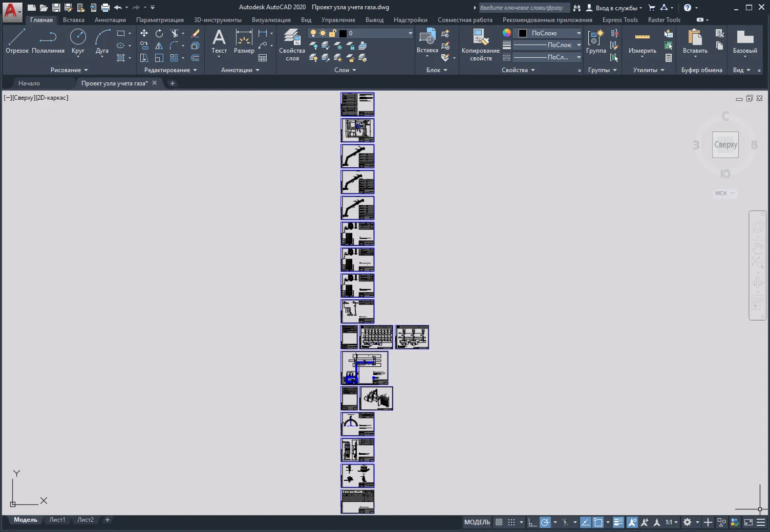Open the Начало file tab
Screen dimensions: 770x532
[29, 83]
